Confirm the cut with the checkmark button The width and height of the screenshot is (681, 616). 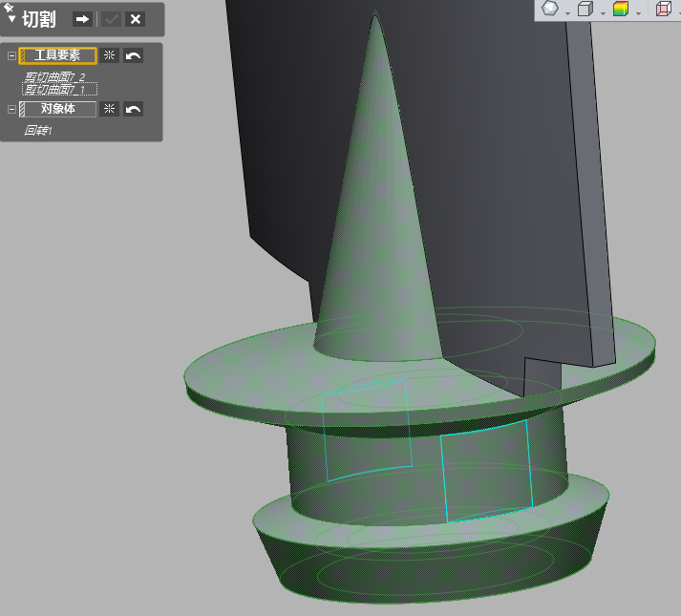pyautogui.click(x=112, y=19)
